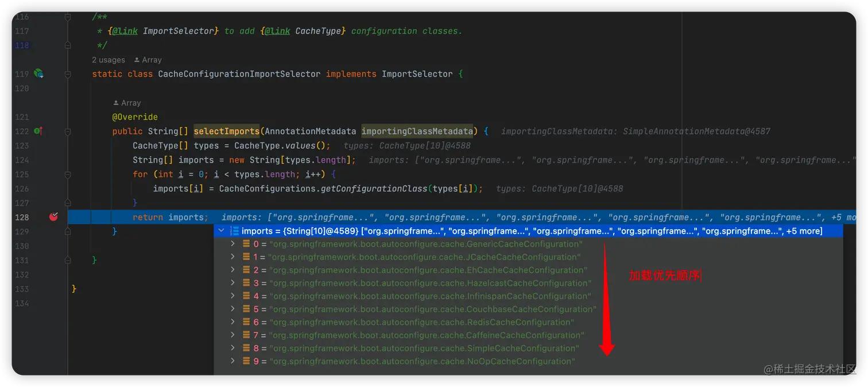Click the 'return imports;' statement
The image size is (868, 387).
click(170, 218)
